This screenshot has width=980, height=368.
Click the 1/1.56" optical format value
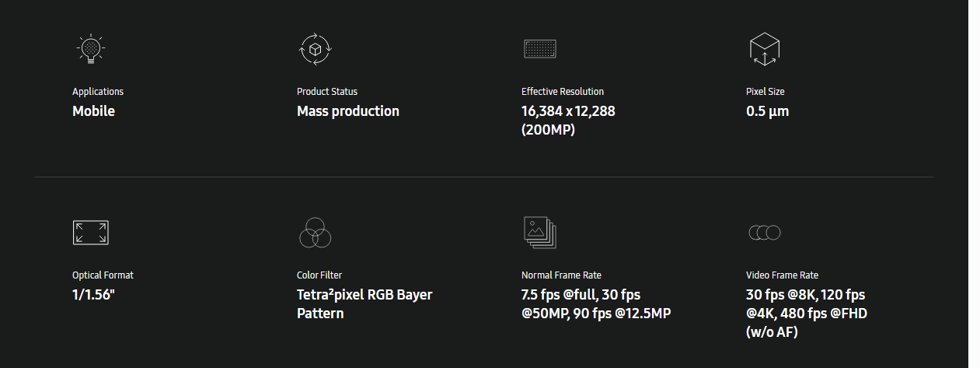tap(93, 295)
